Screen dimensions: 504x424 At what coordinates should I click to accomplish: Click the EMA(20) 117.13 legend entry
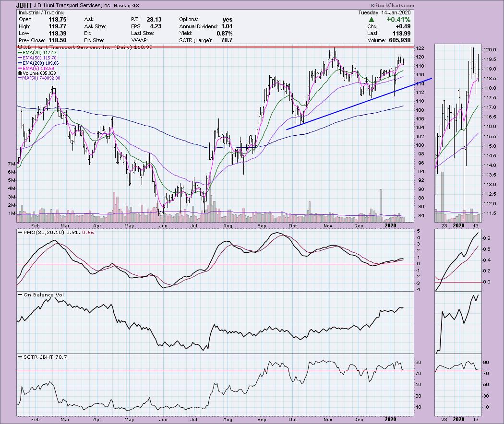(37, 53)
